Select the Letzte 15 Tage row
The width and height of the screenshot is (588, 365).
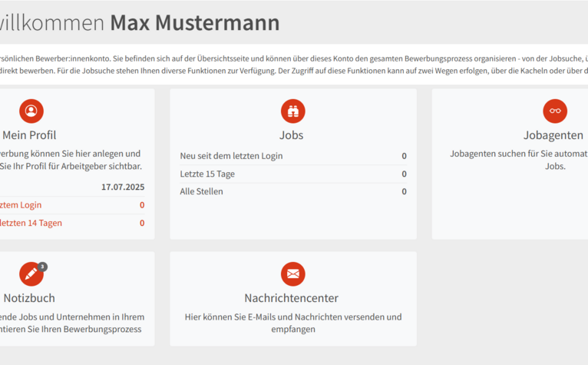[x=207, y=174]
